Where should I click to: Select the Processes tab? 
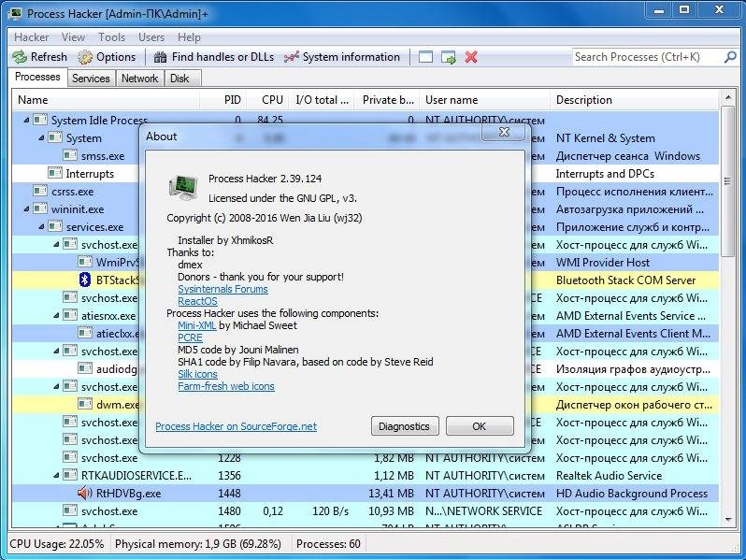(x=37, y=77)
